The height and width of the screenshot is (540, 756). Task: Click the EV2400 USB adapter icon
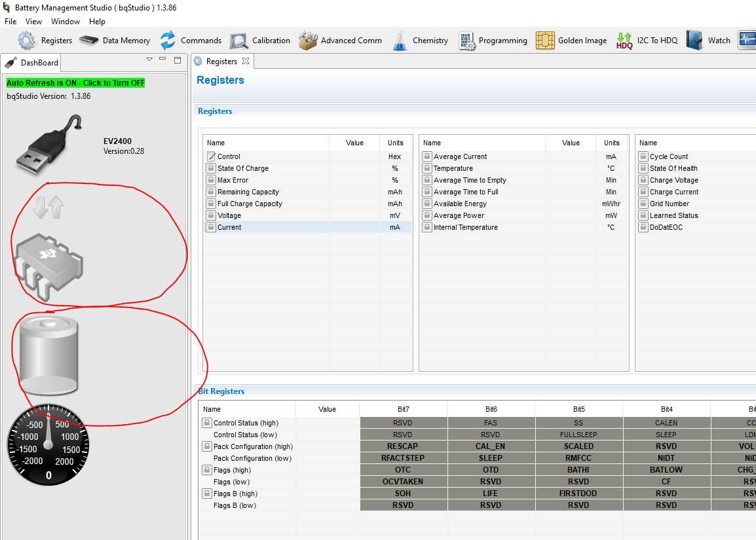coord(48,145)
